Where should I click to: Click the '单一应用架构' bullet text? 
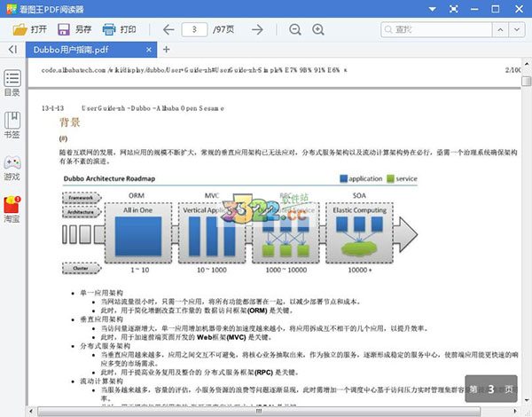click(101, 293)
